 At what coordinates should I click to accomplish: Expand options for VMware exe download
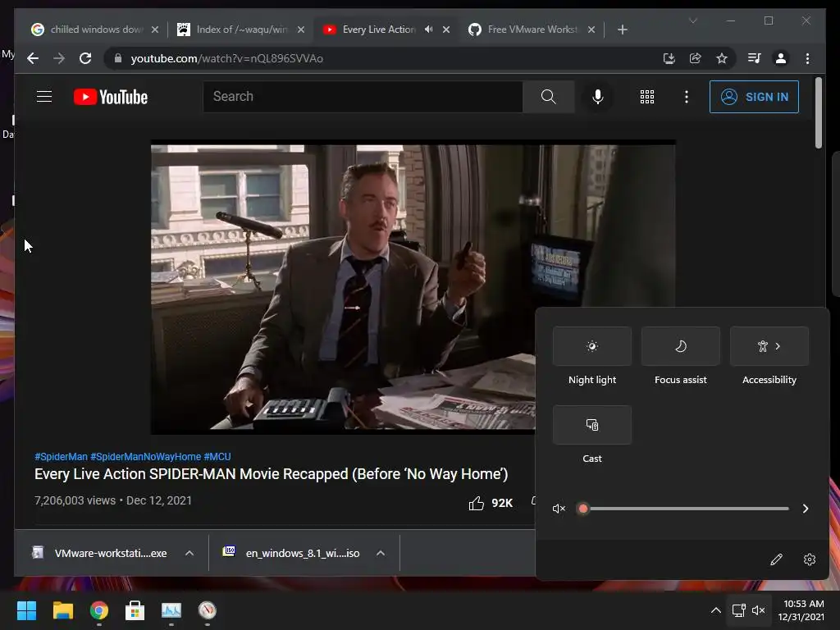coord(189,553)
